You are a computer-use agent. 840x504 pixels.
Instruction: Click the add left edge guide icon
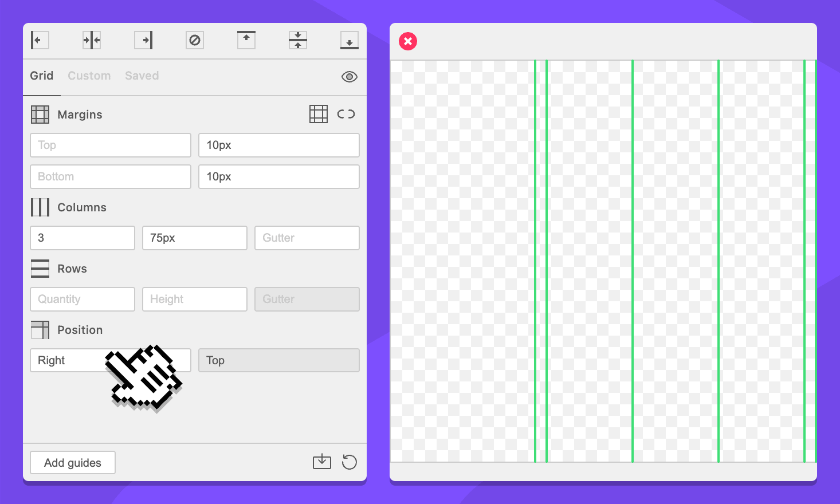(40, 40)
